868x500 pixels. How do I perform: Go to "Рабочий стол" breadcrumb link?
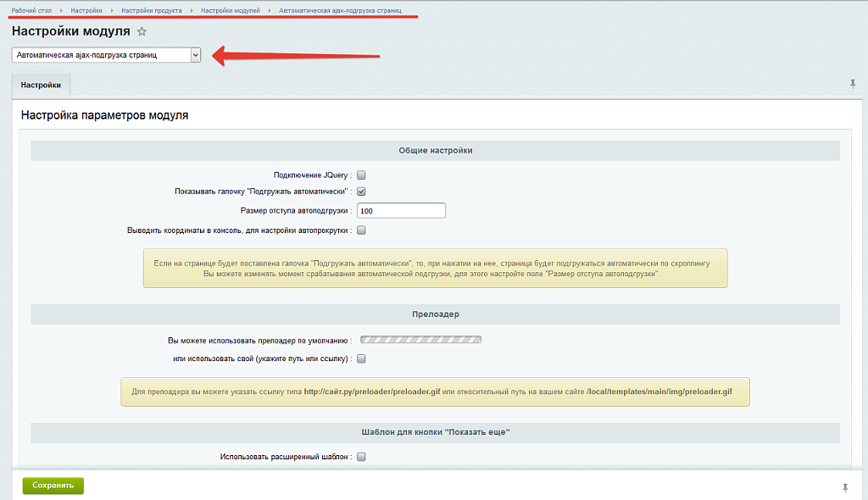click(30, 10)
